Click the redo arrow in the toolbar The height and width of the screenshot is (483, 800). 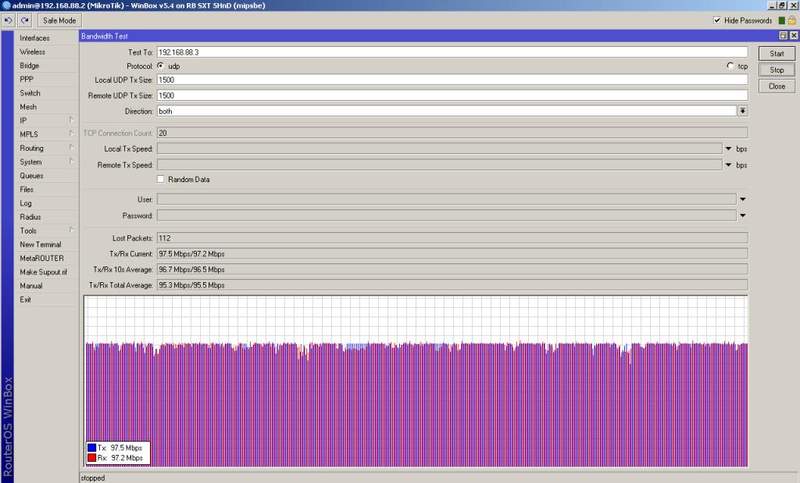25,20
